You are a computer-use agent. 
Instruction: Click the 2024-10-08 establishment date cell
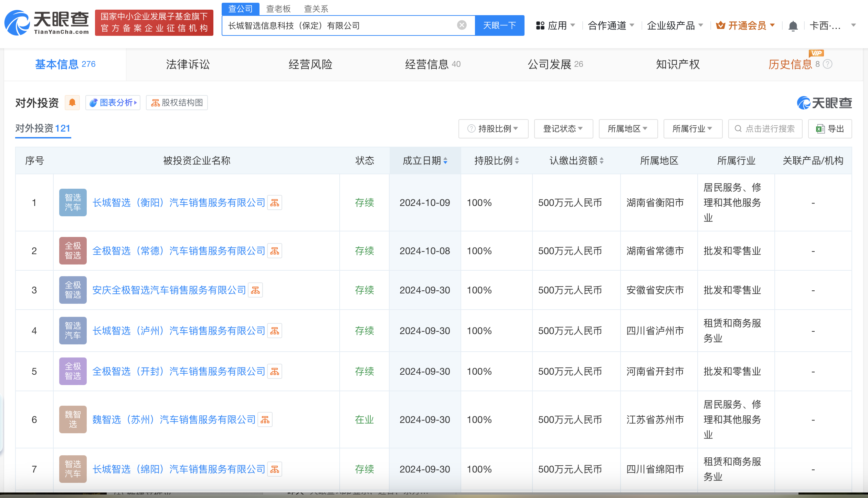(x=425, y=251)
